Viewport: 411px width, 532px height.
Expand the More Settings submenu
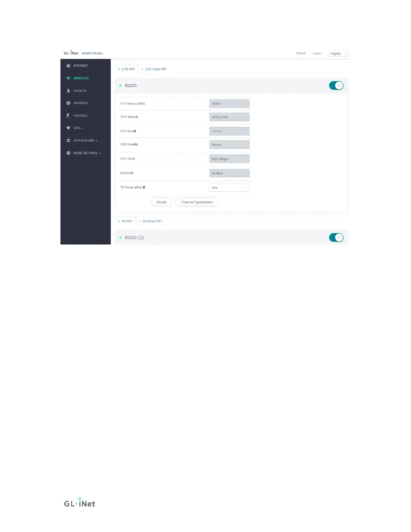tap(87, 153)
